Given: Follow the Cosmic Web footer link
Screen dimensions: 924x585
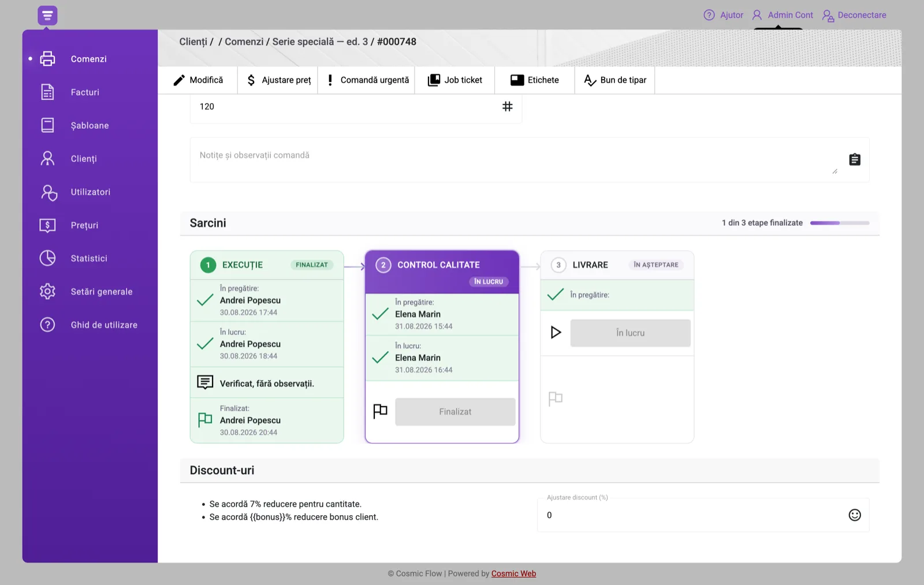Looking at the screenshot, I should (x=513, y=573).
